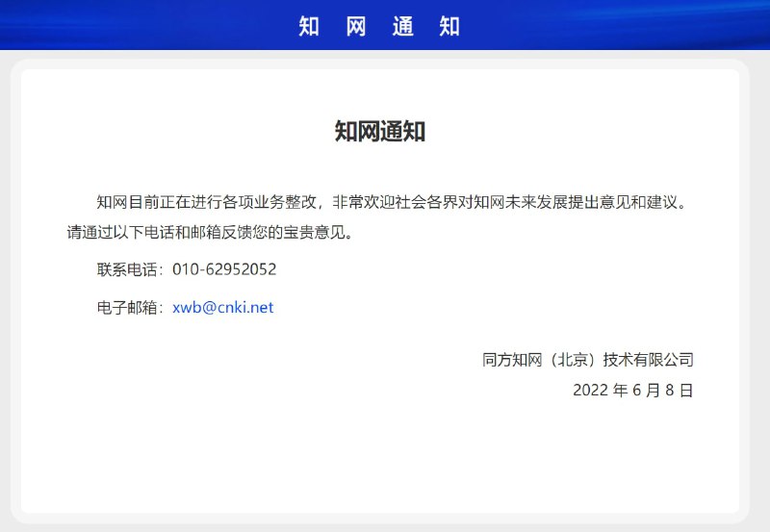Click the paragraph line starting 知网目前正在进行
The width and height of the screenshot is (770, 532).
[392, 202]
